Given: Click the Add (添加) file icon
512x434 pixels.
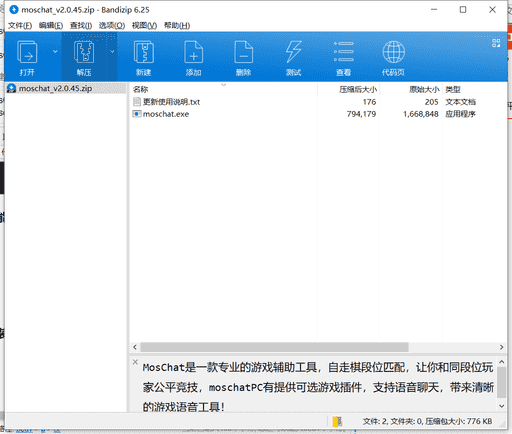Looking at the screenshot, I should [x=194, y=52].
